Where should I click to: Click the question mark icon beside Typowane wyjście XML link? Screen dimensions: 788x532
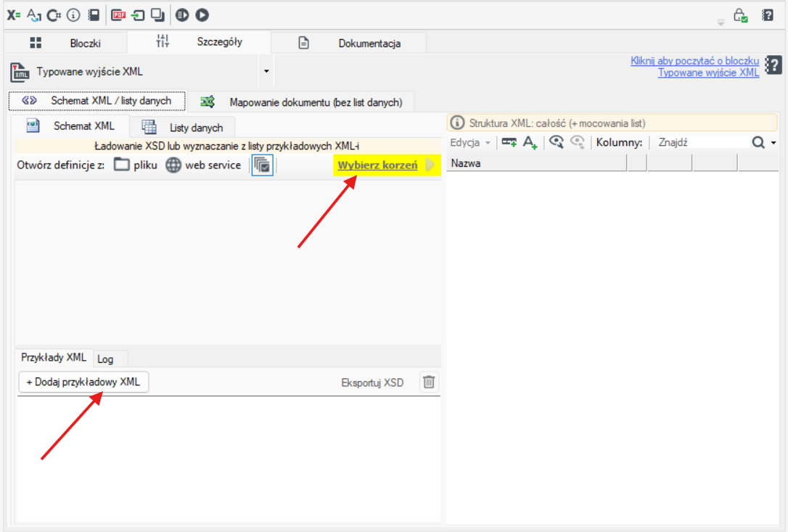tap(773, 65)
